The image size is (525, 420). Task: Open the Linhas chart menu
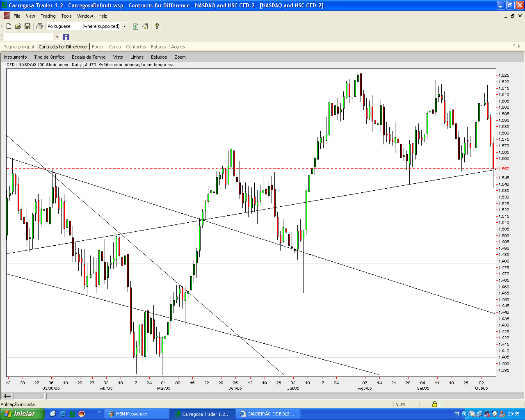(x=137, y=57)
